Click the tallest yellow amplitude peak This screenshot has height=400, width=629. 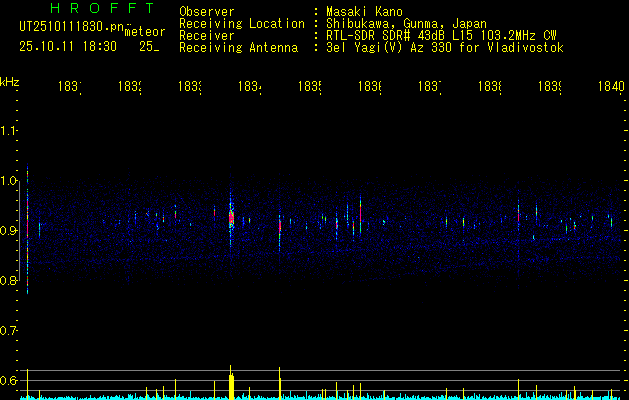[x=231, y=382]
